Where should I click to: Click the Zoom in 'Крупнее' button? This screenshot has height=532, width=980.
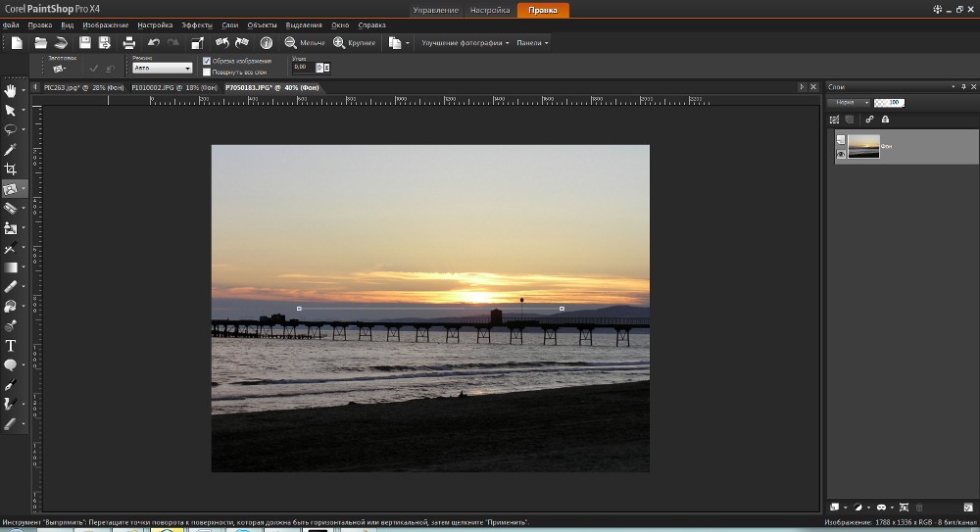click(354, 43)
